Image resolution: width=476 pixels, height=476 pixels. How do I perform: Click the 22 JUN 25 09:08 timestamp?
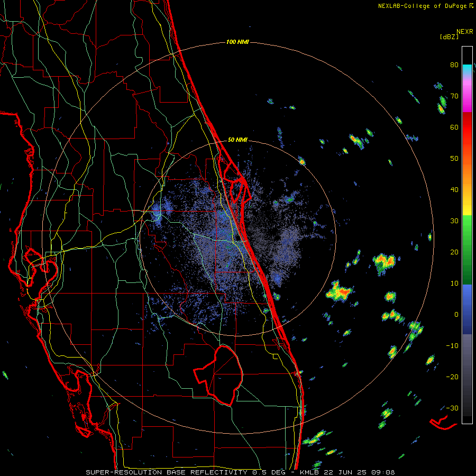click(x=360, y=472)
